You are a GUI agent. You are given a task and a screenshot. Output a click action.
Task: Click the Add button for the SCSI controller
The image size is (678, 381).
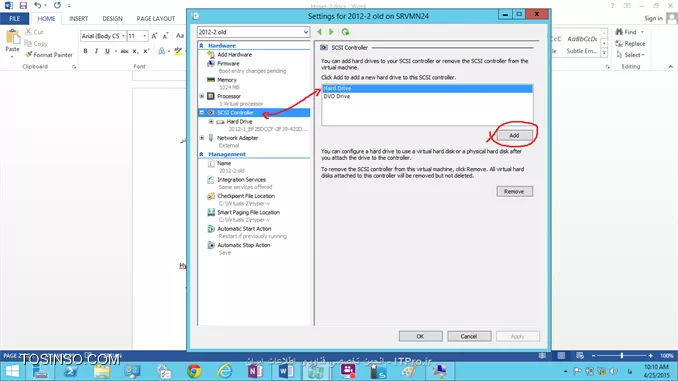514,135
